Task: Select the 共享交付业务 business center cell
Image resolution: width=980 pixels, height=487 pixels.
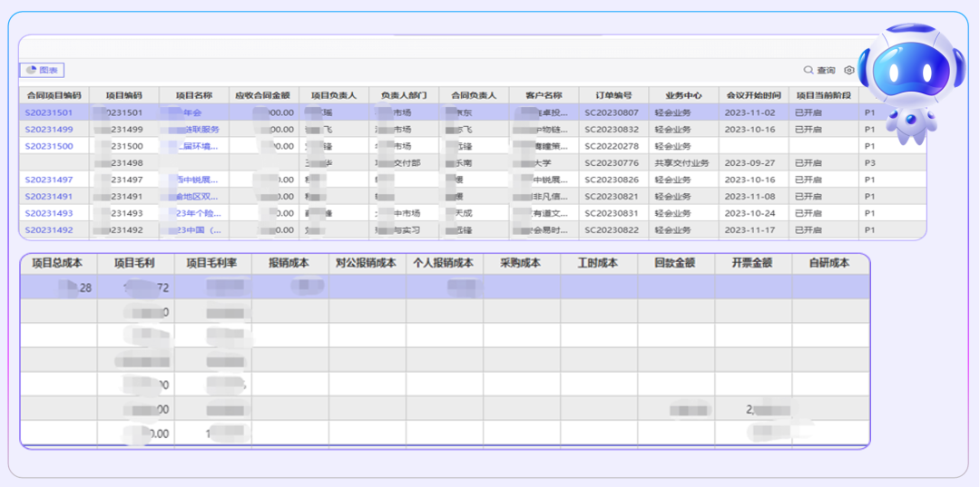Action: [x=681, y=163]
